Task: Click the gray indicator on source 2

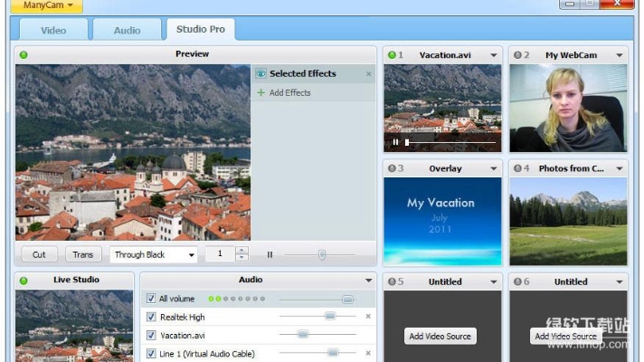Action: pos(517,55)
